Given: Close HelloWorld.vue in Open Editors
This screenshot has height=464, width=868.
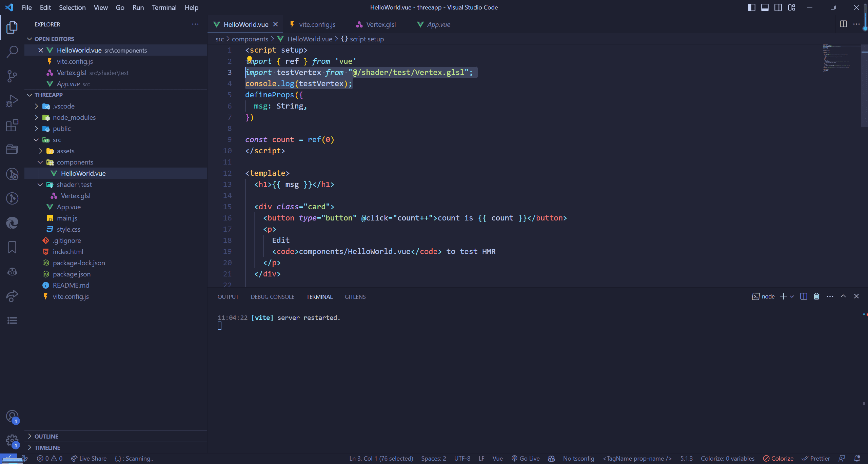Looking at the screenshot, I should pos(40,50).
